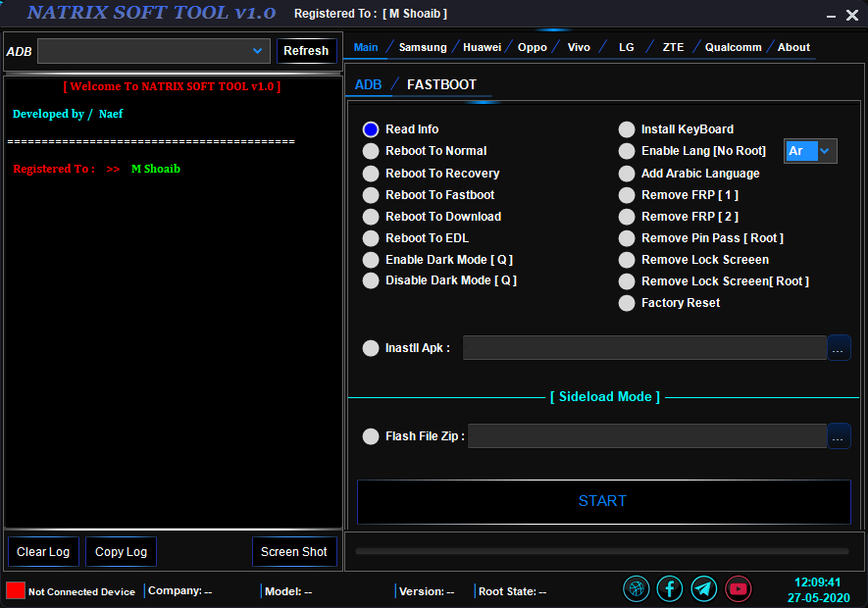Switch to the ADB sub-tab
The height and width of the screenshot is (608, 868).
(x=368, y=84)
